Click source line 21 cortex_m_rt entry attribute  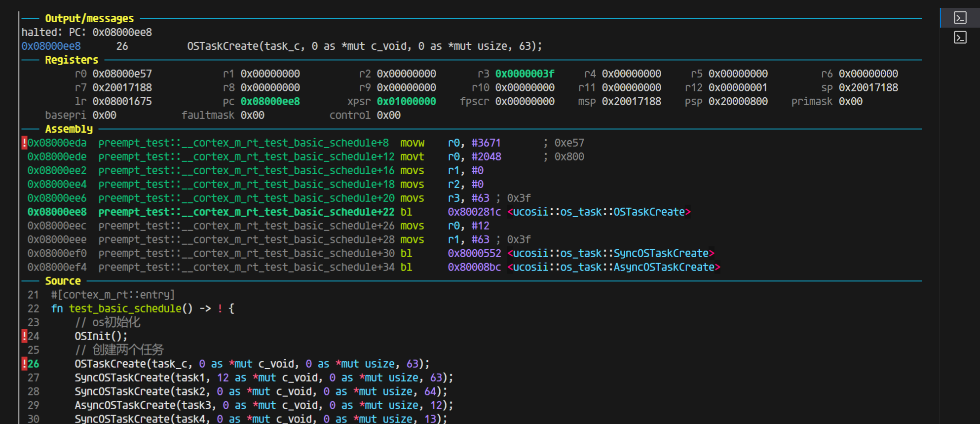(x=113, y=295)
